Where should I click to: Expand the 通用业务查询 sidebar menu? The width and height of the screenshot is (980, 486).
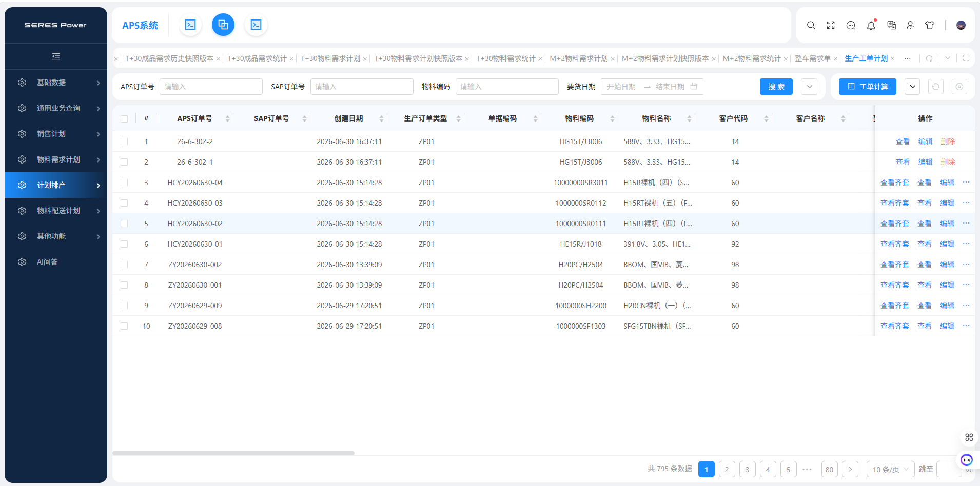click(56, 108)
